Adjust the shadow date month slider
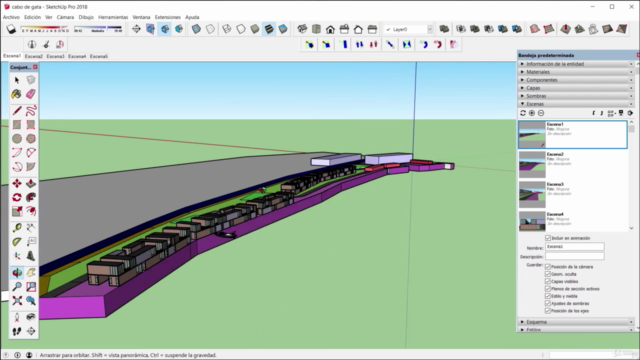Screen dimensions: 640x360 click(x=45, y=29)
